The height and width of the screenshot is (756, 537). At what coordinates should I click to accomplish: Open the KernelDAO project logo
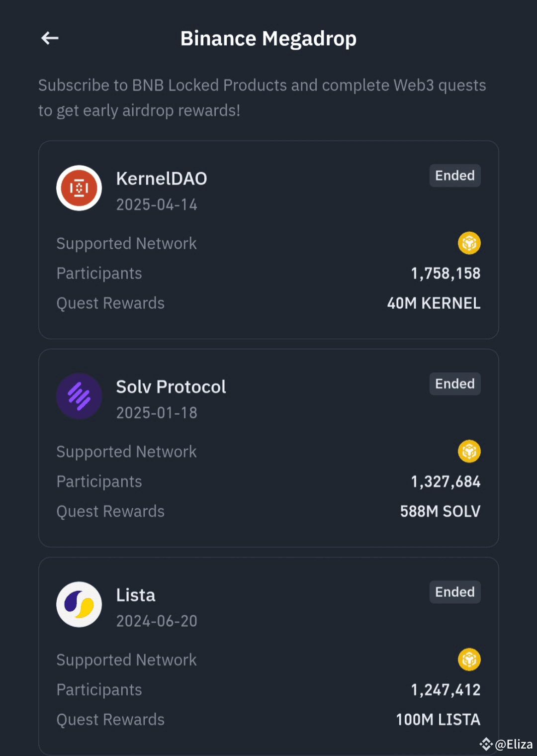(x=79, y=188)
